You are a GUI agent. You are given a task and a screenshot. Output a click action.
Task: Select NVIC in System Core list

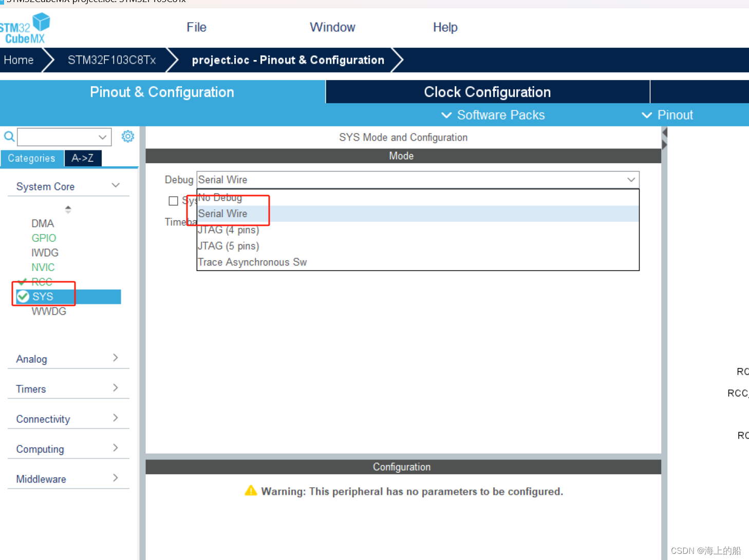(x=43, y=267)
